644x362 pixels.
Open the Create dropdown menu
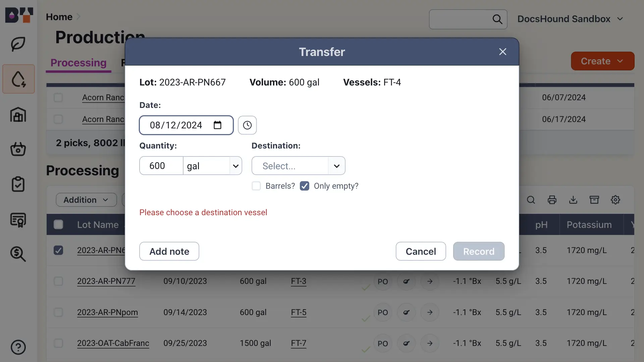point(602,61)
